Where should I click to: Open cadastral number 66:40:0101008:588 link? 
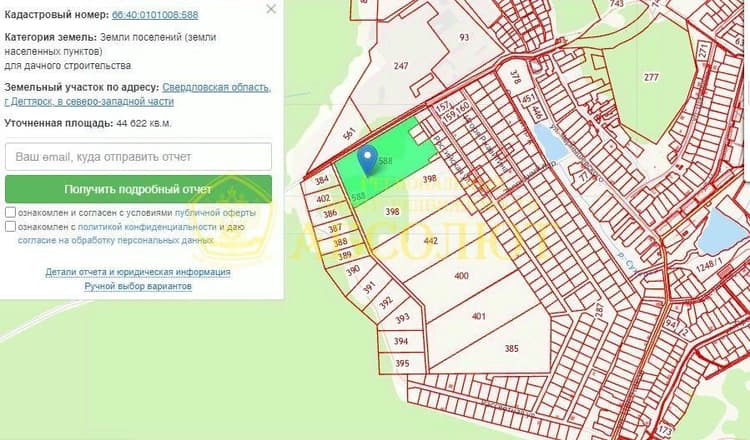[x=155, y=15]
